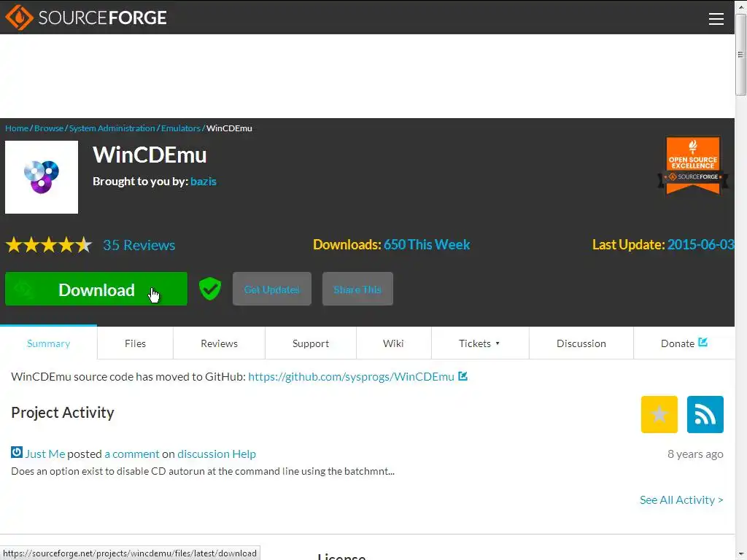Click the green Download button
The image size is (747, 560).
tap(96, 289)
